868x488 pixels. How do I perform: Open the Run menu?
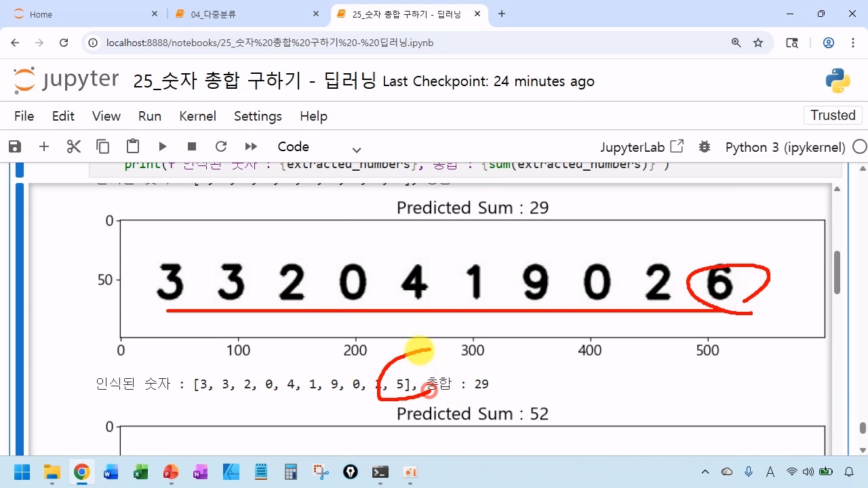150,116
